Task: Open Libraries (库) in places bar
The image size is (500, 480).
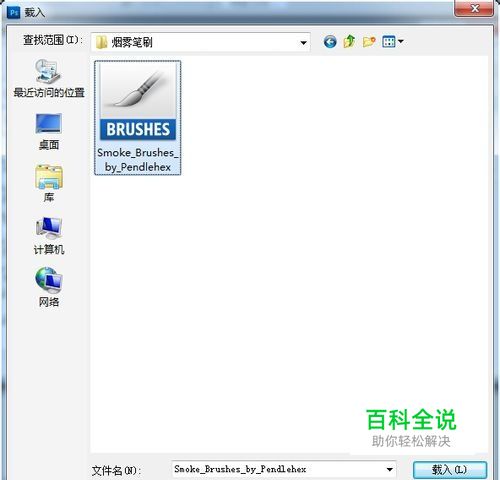Action: click(49, 184)
